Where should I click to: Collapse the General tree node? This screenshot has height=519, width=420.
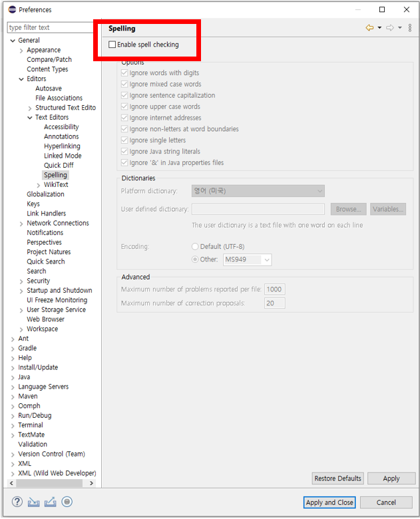[x=13, y=41]
